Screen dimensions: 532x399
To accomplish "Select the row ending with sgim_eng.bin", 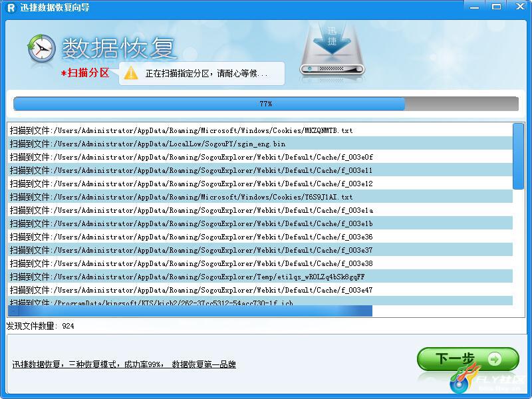I will [260, 144].
